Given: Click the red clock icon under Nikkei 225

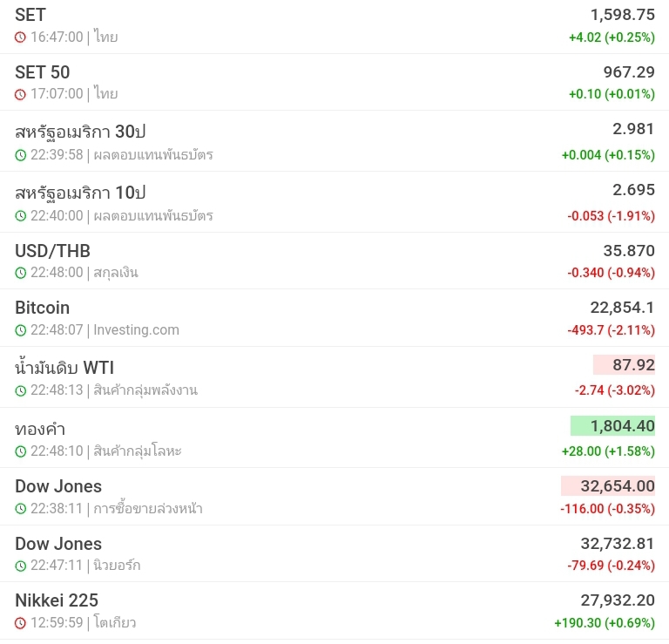Looking at the screenshot, I should point(21,623).
